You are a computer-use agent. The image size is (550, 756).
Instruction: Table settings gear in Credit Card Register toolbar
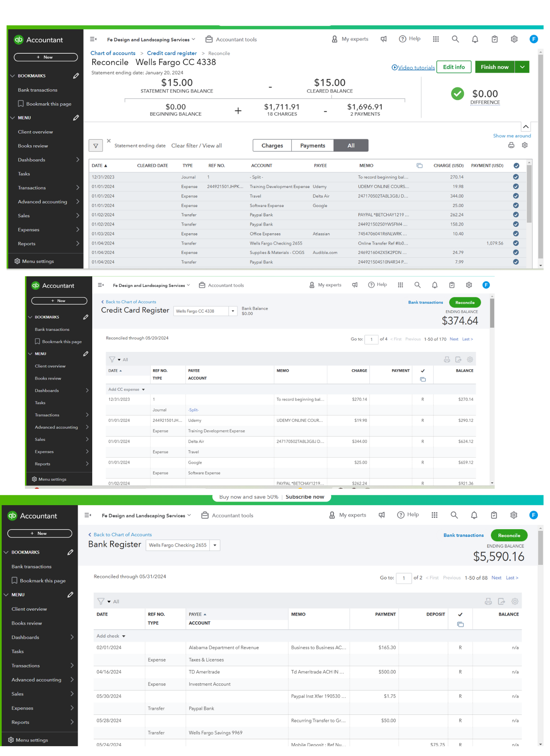tap(470, 359)
